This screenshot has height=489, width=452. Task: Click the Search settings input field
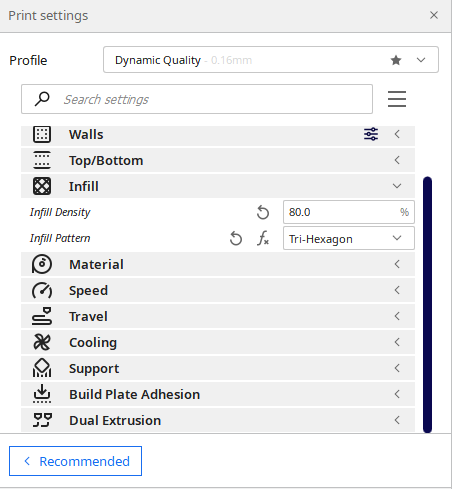(x=197, y=99)
